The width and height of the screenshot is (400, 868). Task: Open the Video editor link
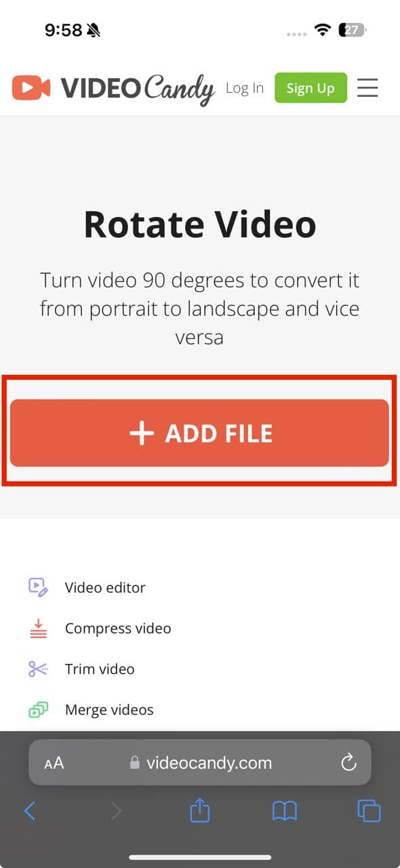pos(105,587)
